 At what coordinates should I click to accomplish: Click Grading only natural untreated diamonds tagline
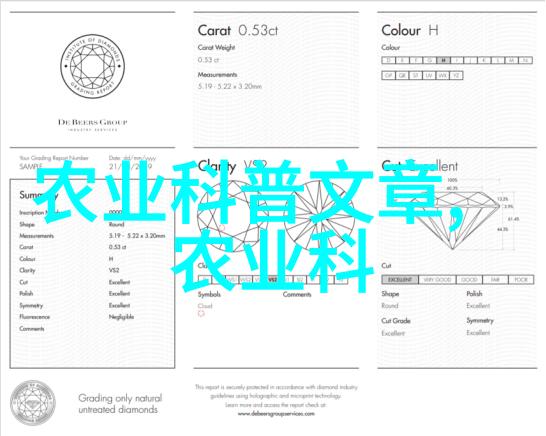[x=120, y=404]
